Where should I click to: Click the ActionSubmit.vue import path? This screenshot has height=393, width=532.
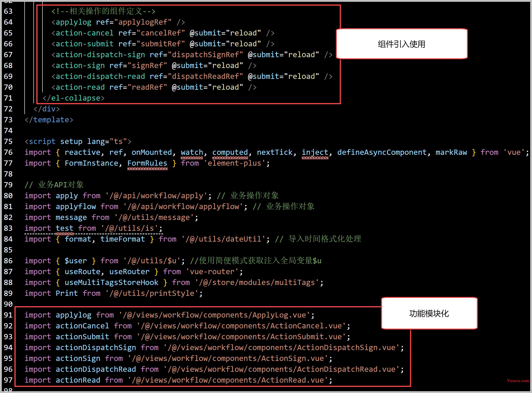(x=241, y=337)
